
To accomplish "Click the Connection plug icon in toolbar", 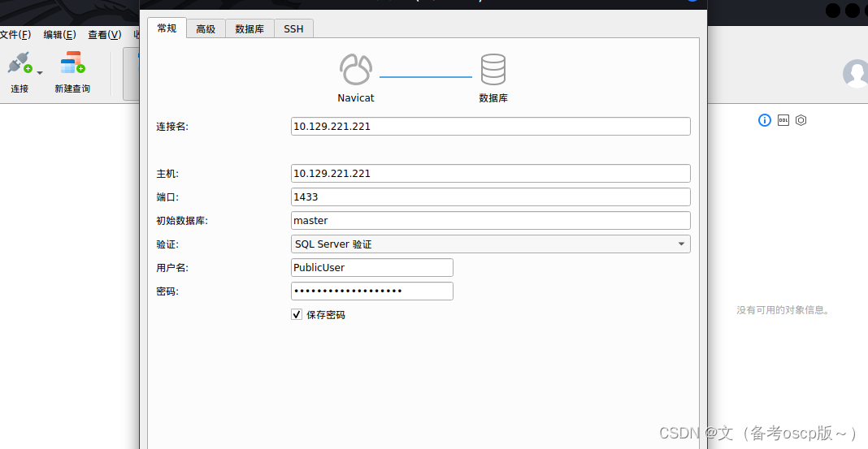I will point(20,63).
